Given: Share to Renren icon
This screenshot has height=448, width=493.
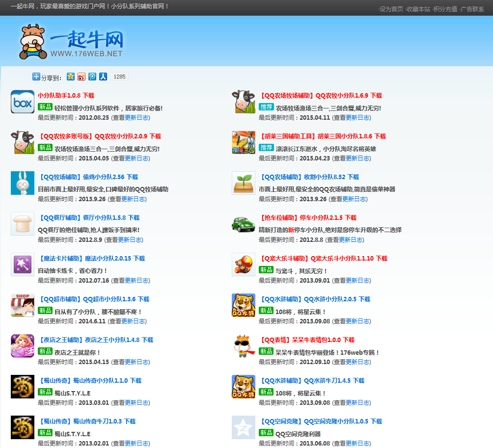Looking at the screenshot, I should pos(103,77).
